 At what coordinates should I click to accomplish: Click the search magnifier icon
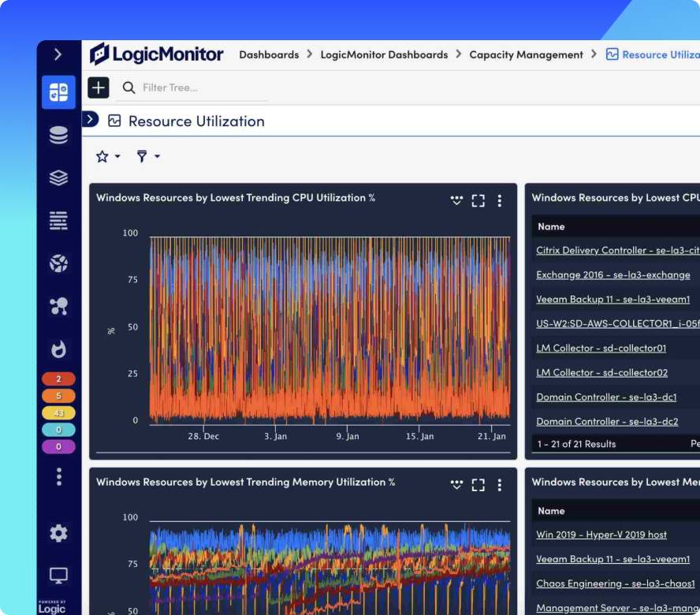pyautogui.click(x=128, y=88)
